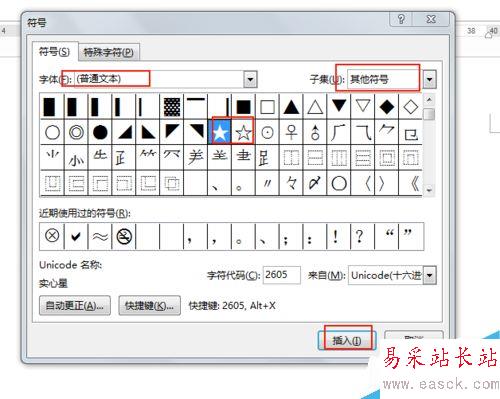500x399 pixels.
Task: Choose the solid up-pointing triangle symbol
Action: 291,107
